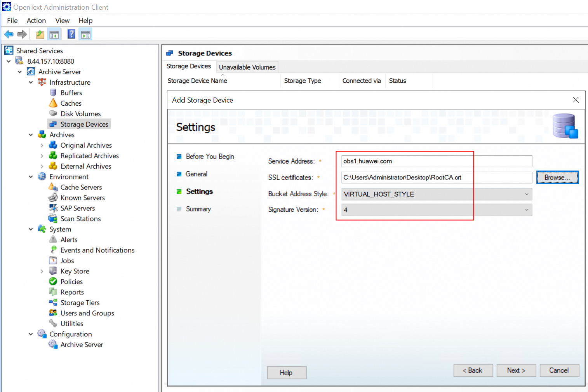This screenshot has width=588, height=392.
Task: Click the Status column header
Action: pos(409,81)
